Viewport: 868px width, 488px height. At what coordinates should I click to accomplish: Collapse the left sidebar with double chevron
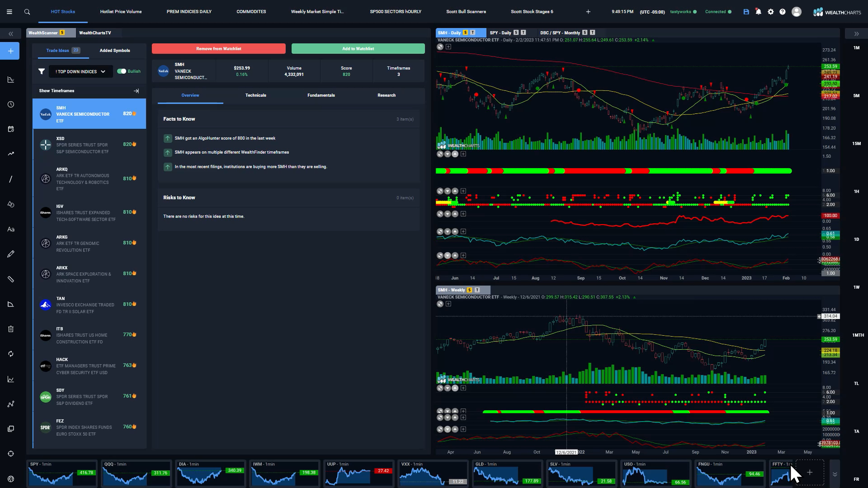tap(11, 34)
